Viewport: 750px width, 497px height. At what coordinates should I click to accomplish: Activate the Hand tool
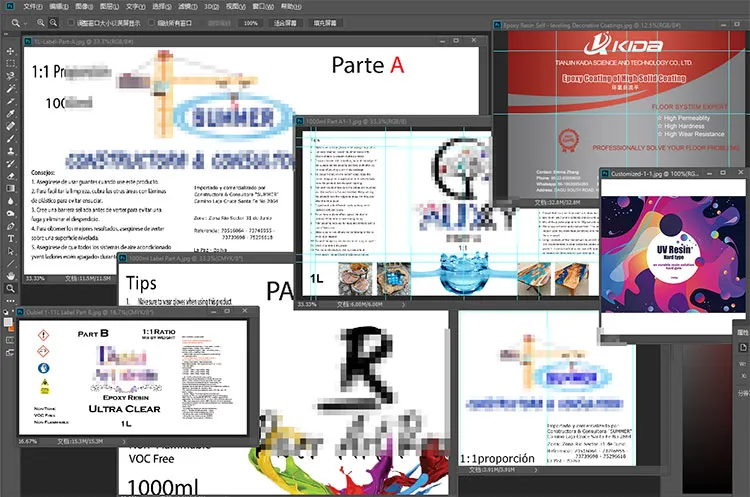(11, 274)
